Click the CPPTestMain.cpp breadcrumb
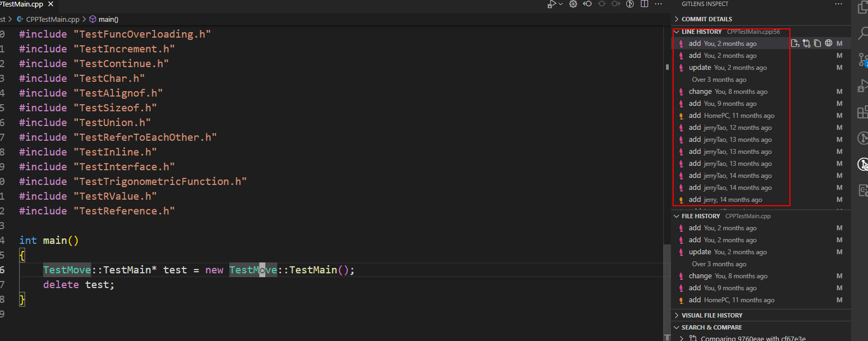868x341 pixels. (52, 19)
